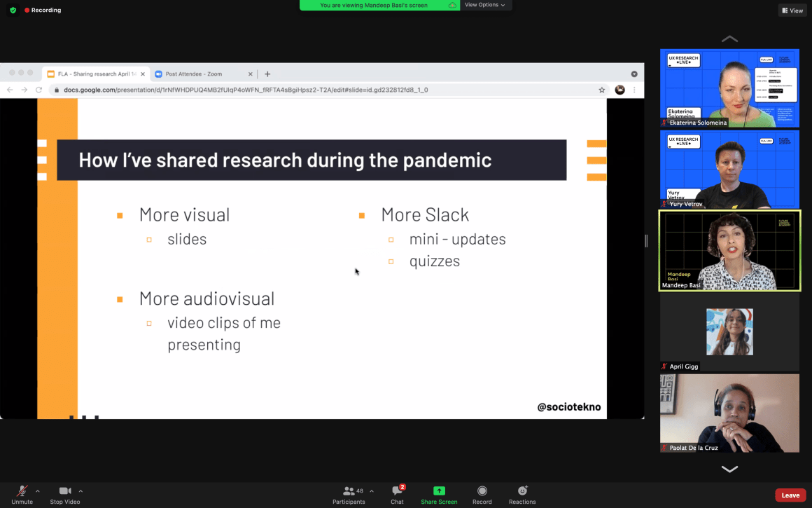Open the Chat panel
Image resolution: width=812 pixels, height=508 pixels.
[x=397, y=495]
